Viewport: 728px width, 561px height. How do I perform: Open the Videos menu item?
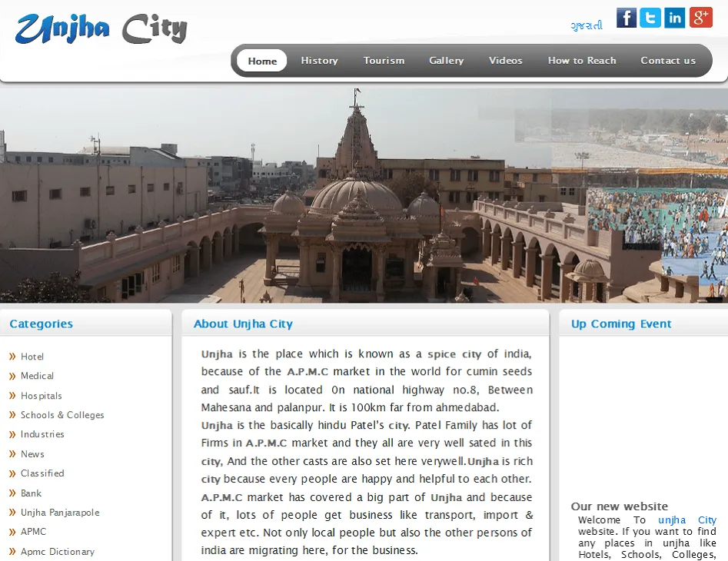pos(505,60)
